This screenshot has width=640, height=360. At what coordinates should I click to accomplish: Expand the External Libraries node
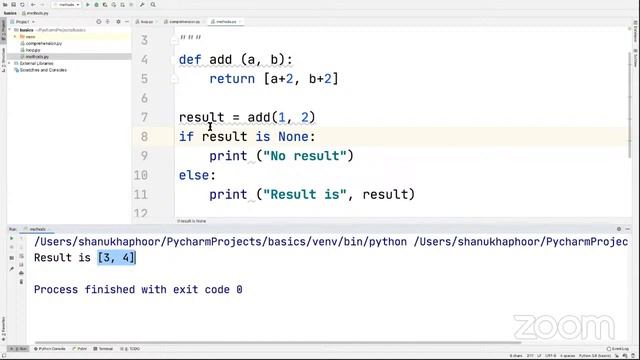pyautogui.click(x=10, y=63)
